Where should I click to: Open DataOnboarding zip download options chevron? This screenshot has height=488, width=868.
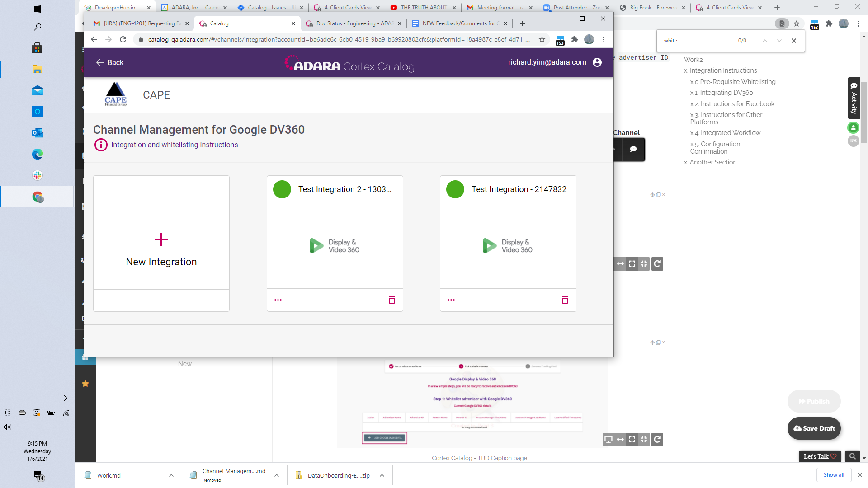pos(382,475)
